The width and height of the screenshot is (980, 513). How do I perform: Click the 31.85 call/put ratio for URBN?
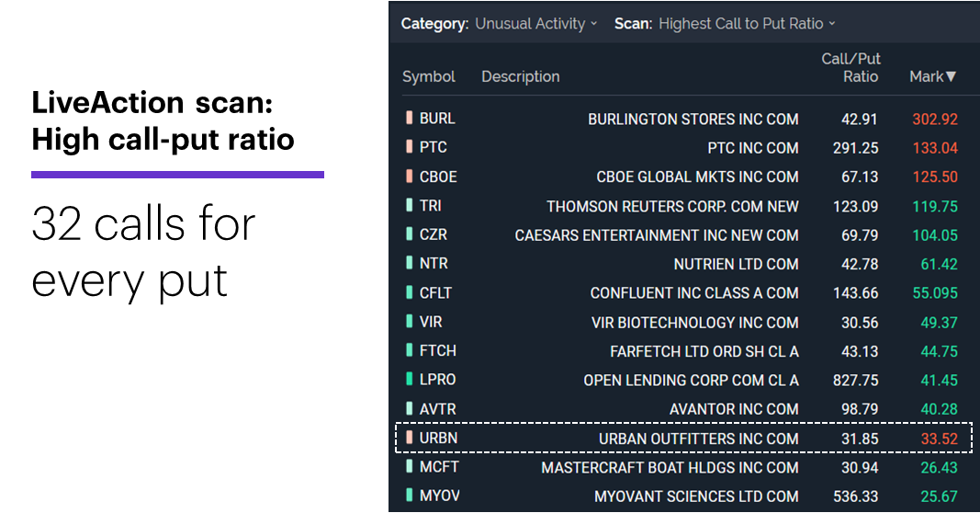[x=860, y=439]
